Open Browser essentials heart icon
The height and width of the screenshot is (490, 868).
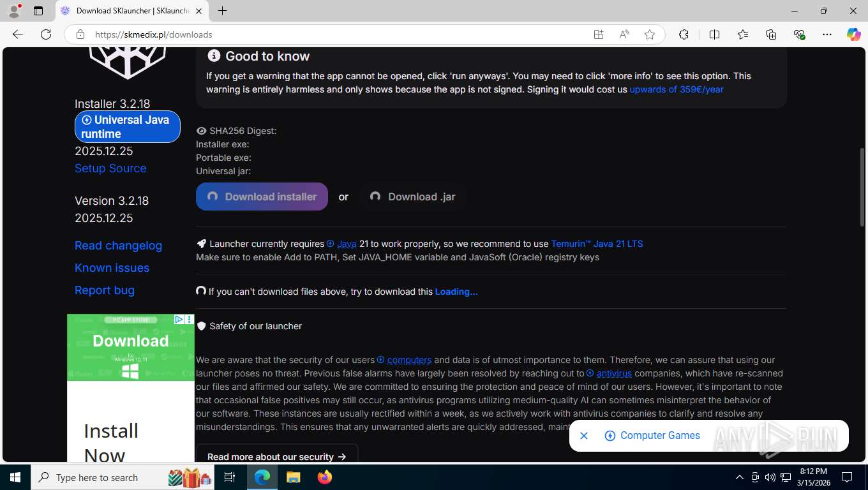click(799, 34)
